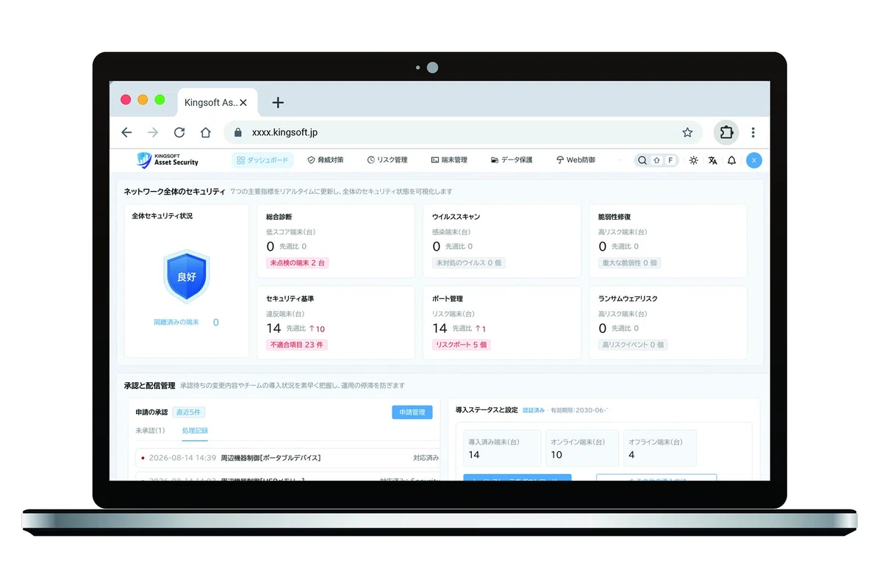
Task: Click the 重大な脆弱性 0 個 tag
Action: (630, 263)
